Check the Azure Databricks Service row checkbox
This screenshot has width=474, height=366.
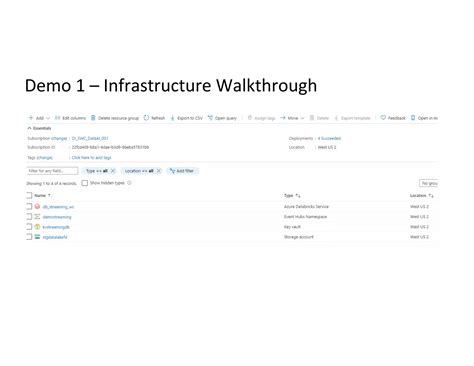pyautogui.click(x=29, y=207)
